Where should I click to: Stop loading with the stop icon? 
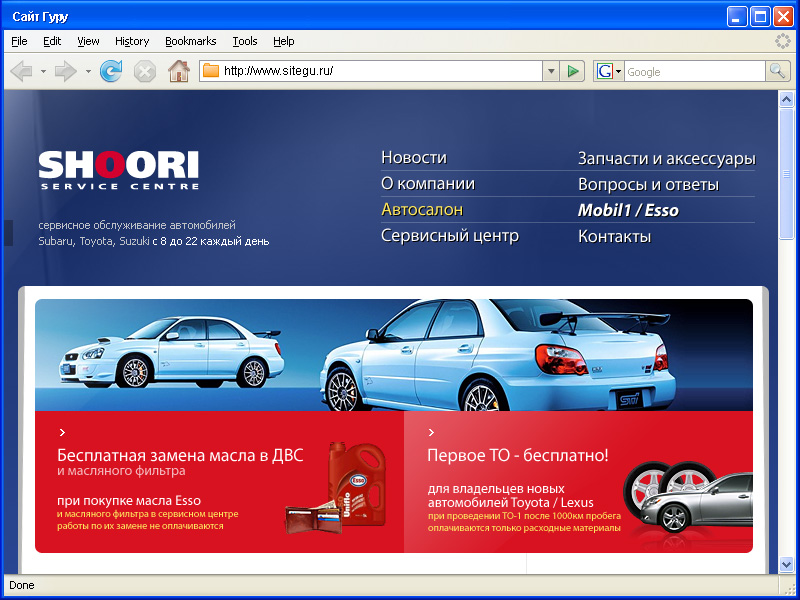[x=145, y=71]
